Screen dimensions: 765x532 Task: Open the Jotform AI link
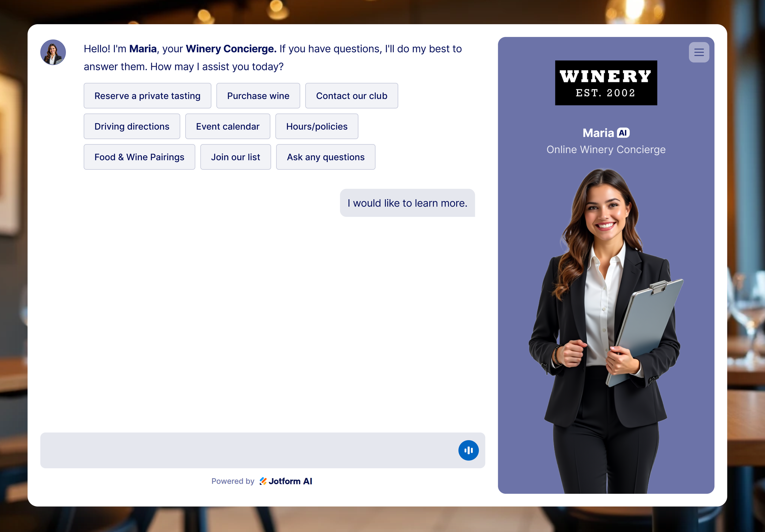(290, 481)
